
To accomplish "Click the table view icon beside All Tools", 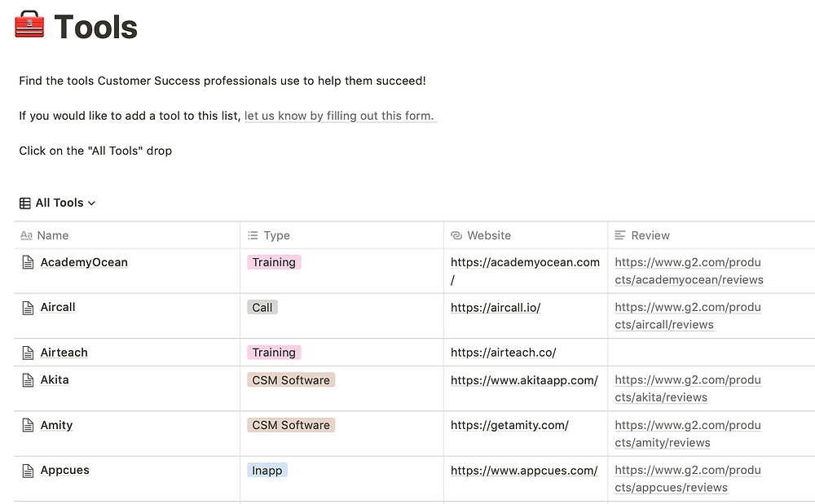I will click(x=25, y=203).
